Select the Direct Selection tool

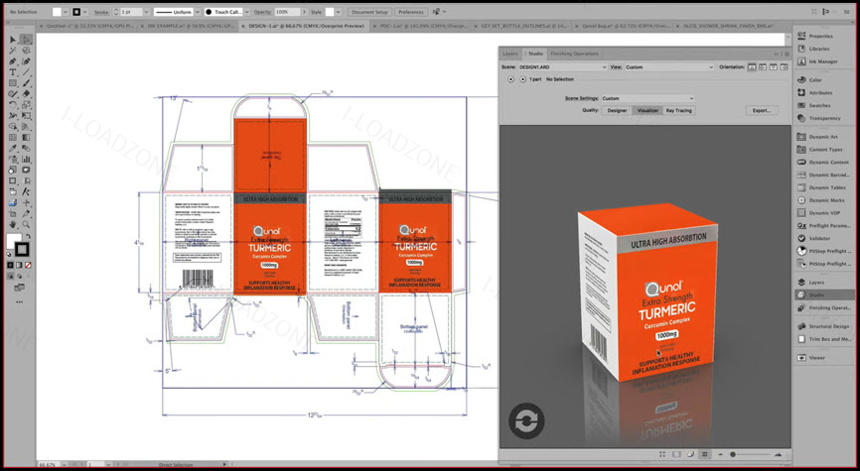[26, 39]
